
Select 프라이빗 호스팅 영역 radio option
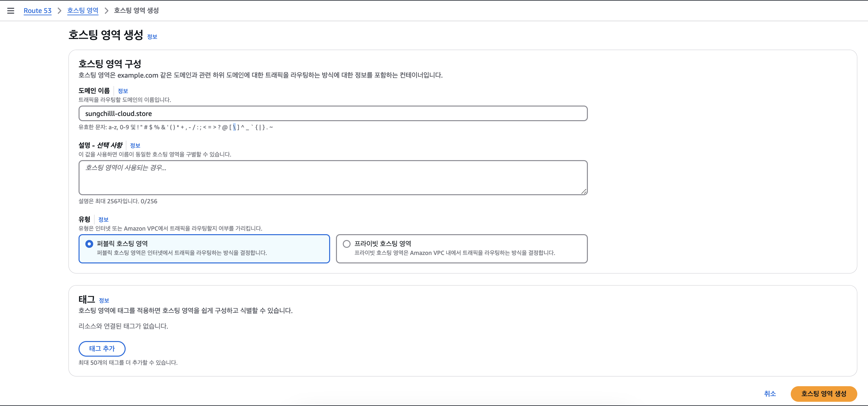(346, 244)
